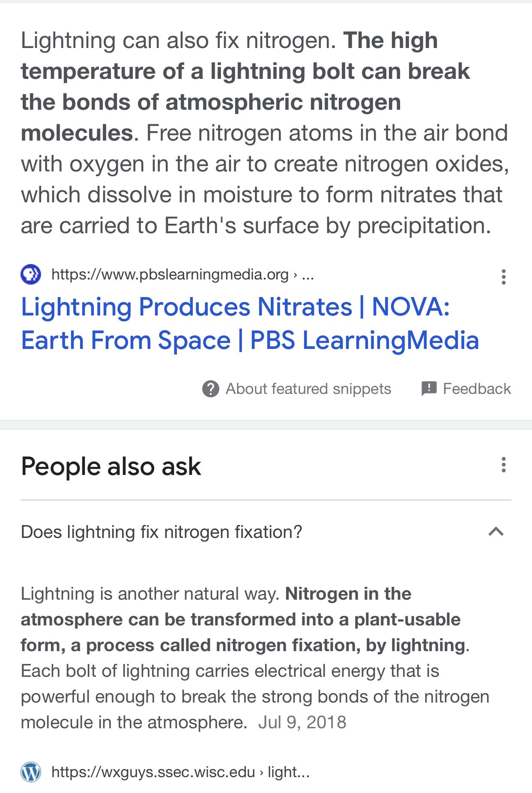Click the WordPress favicon beside the wxguys URL
This screenshot has width=532, height=793.
(x=31, y=772)
